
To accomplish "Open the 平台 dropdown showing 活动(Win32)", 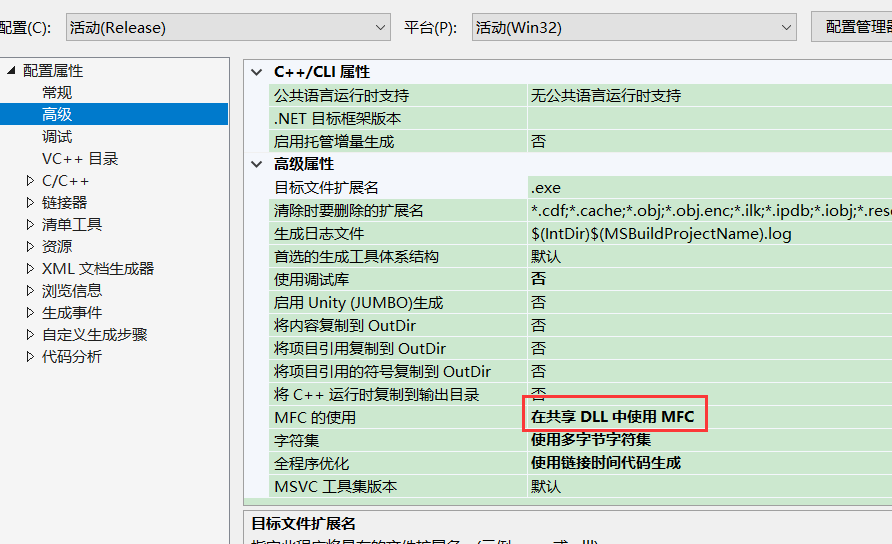I will coord(634,27).
